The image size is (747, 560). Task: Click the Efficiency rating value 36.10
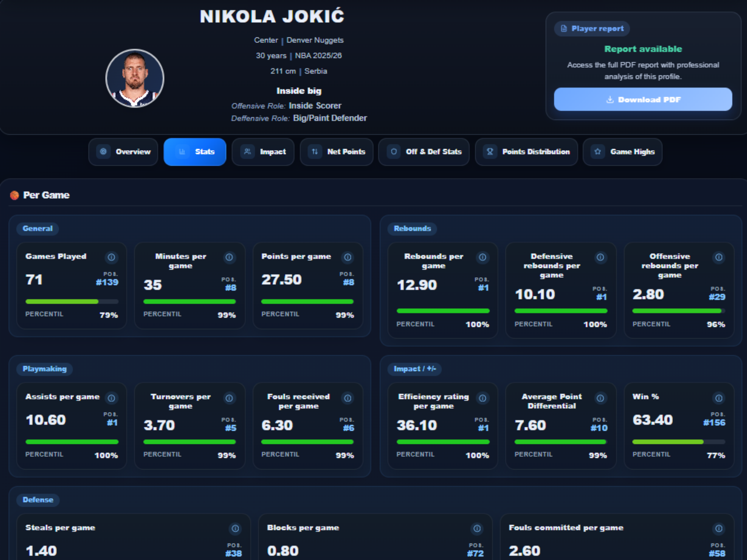point(417,425)
